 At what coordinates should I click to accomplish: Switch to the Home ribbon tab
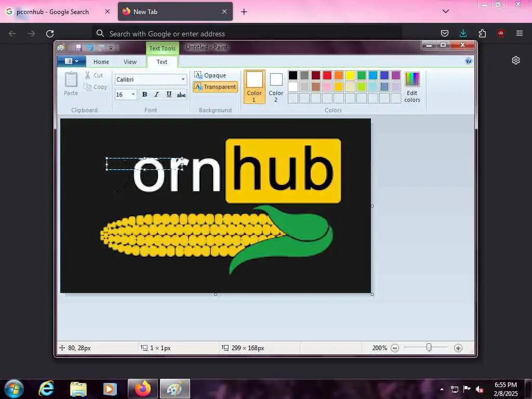coord(101,62)
